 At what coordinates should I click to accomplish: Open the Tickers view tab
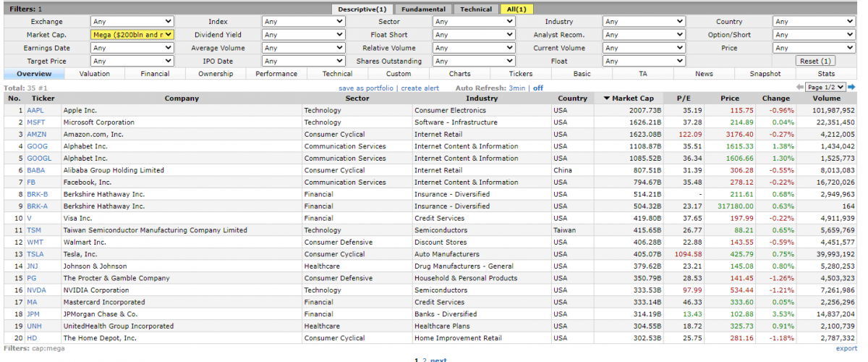(x=520, y=74)
